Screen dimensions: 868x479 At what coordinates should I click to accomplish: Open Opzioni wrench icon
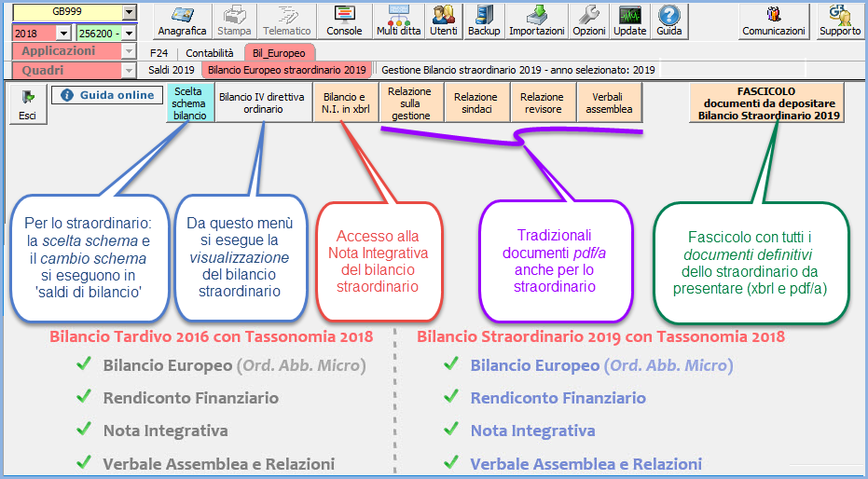click(589, 21)
